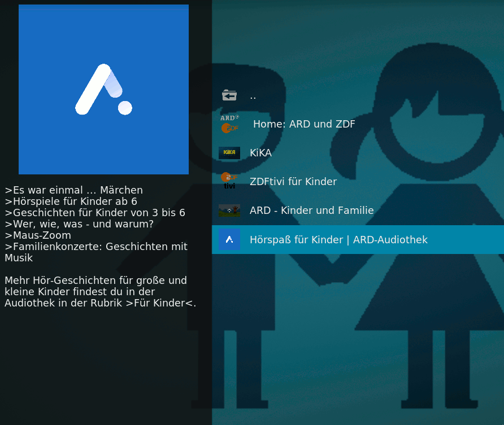Click the 'Maus-Zoom' description line
This screenshot has height=425, width=504.
point(38,235)
